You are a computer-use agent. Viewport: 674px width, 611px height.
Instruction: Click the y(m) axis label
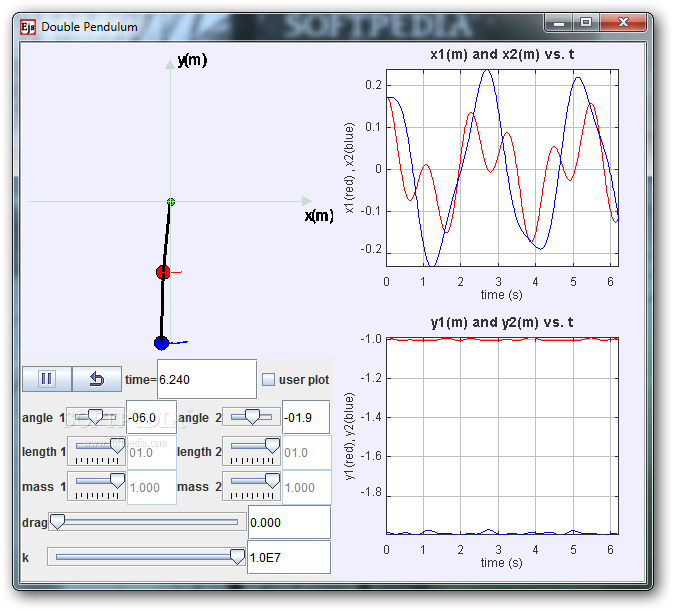click(x=192, y=60)
